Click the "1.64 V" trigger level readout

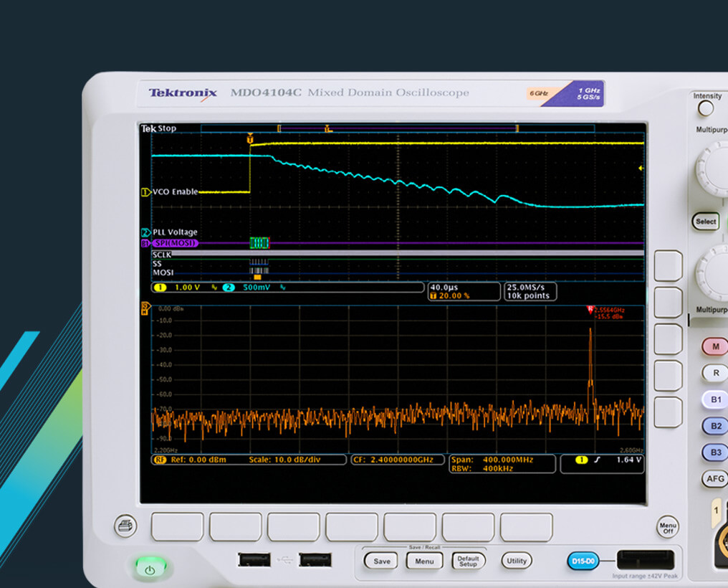coord(628,460)
